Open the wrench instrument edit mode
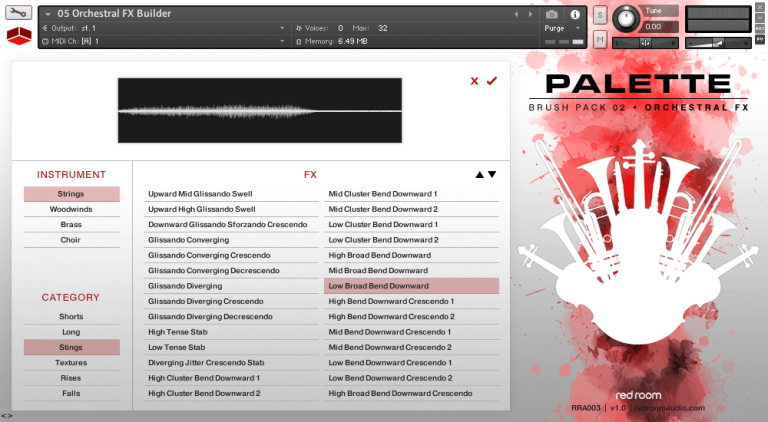768x422 pixels. point(19,13)
